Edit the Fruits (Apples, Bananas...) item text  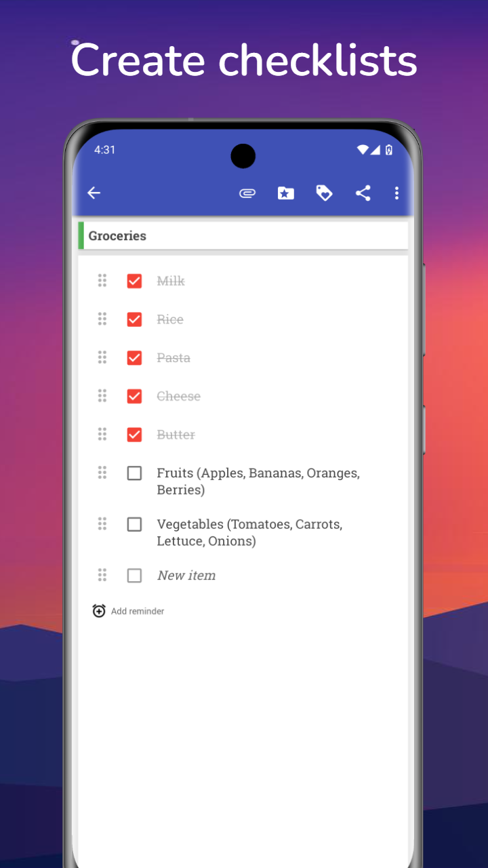(x=258, y=481)
